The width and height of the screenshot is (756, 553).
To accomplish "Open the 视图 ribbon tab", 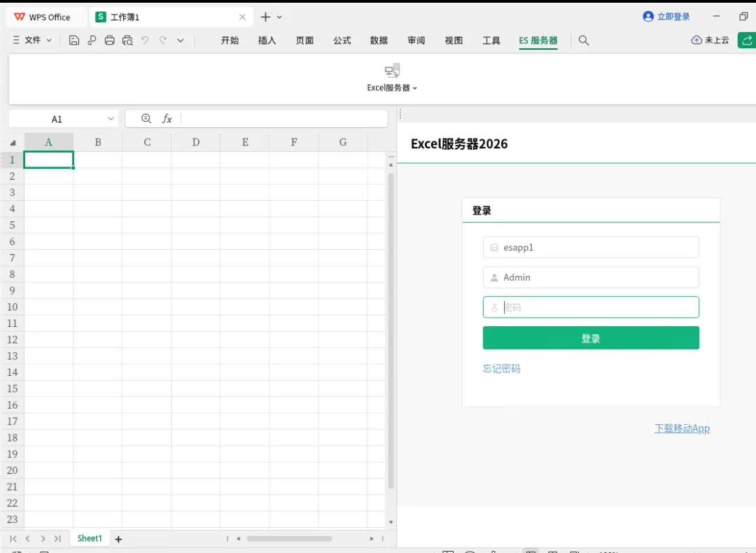I will pos(454,41).
